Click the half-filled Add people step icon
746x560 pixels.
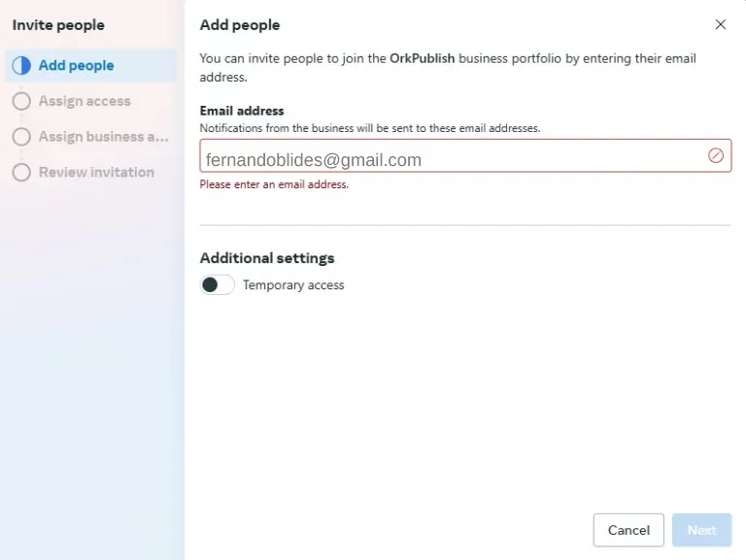pyautogui.click(x=21, y=66)
